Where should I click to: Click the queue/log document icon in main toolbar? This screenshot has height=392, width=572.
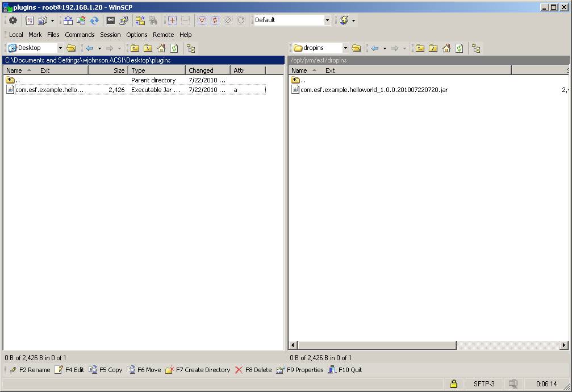30,20
